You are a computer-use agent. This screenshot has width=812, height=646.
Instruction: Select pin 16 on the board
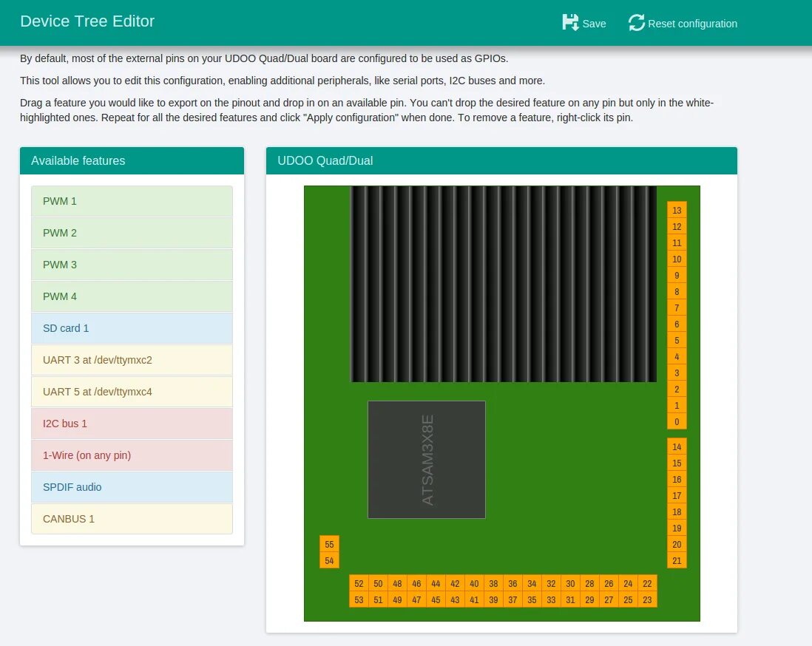[677, 479]
